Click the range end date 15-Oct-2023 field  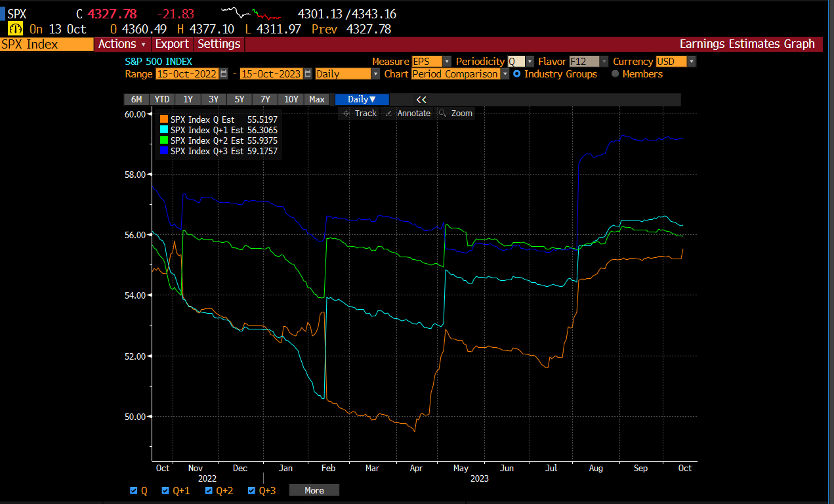point(271,74)
